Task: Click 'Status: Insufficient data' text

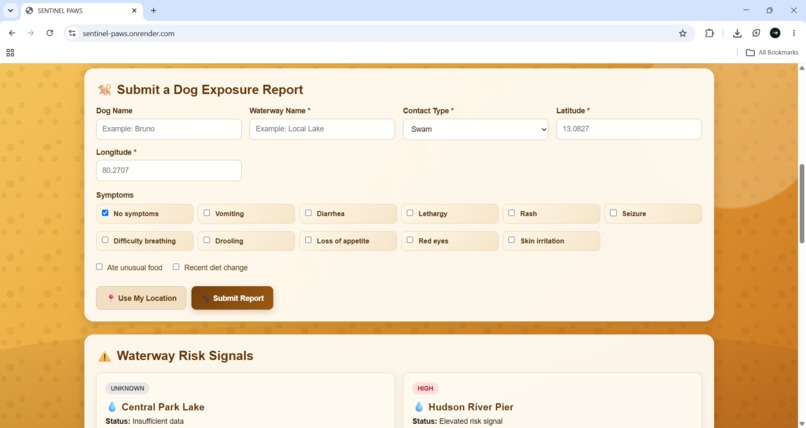Action: coord(144,421)
